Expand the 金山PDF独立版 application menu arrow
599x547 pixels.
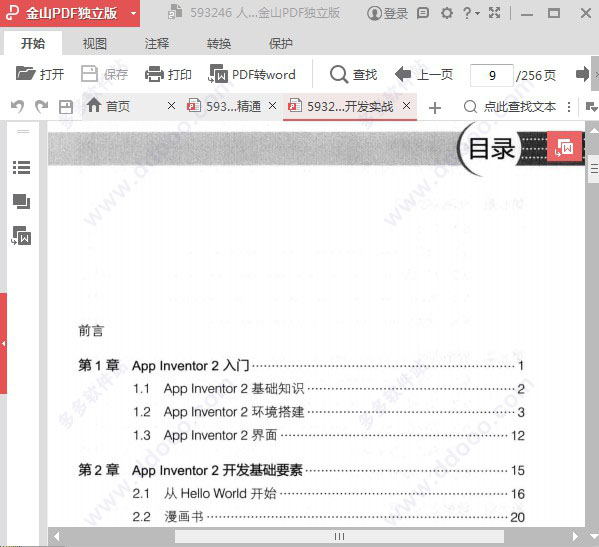[x=133, y=13]
